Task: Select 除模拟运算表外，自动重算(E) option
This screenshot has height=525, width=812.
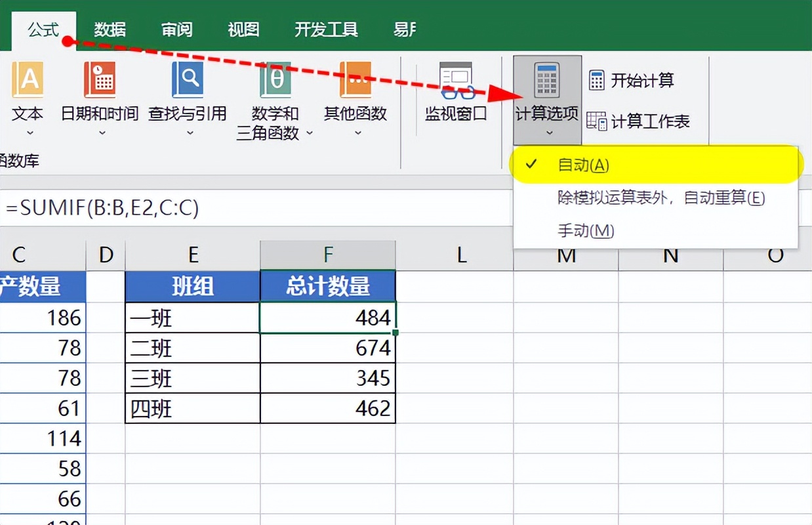Action: (656, 198)
